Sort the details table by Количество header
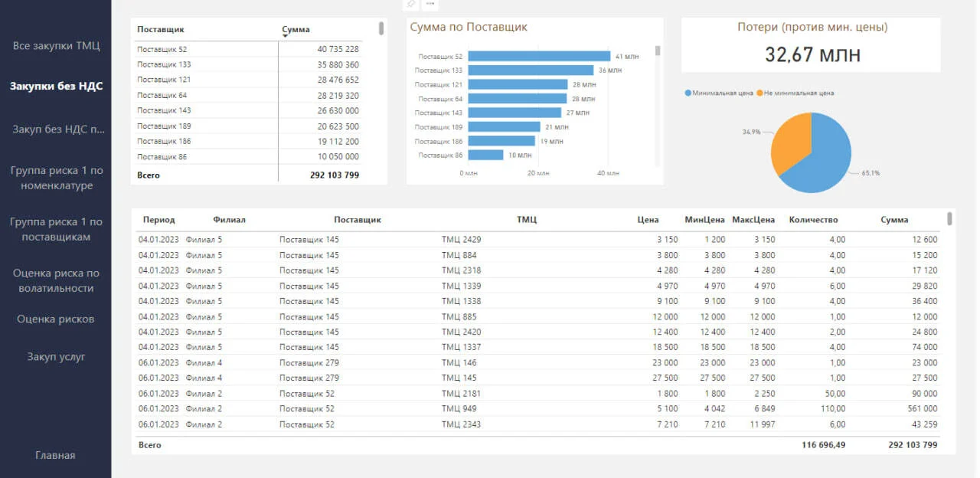The width and height of the screenshot is (980, 478). (813, 220)
